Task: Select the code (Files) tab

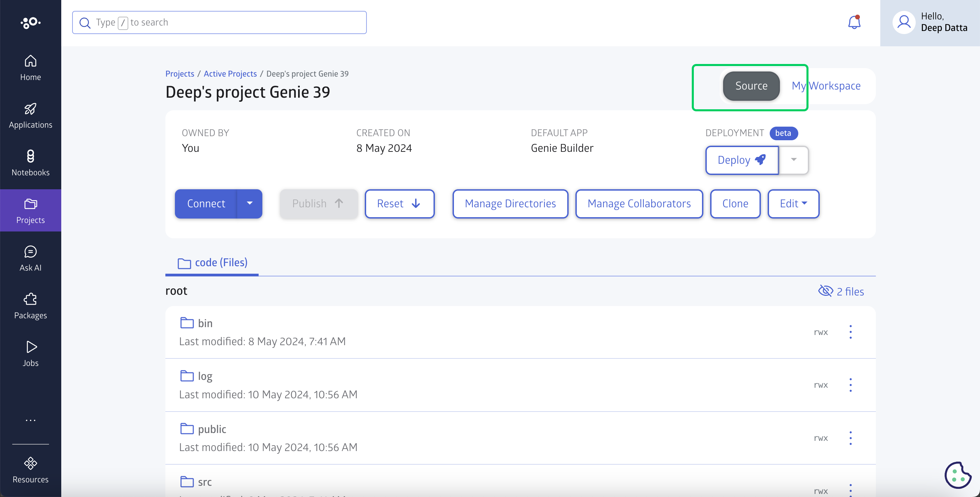Action: pyautogui.click(x=212, y=262)
